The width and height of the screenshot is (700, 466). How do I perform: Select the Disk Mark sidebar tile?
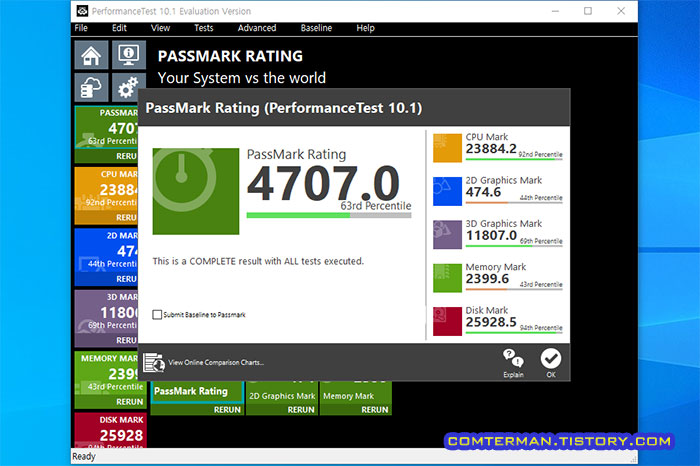(x=110, y=430)
